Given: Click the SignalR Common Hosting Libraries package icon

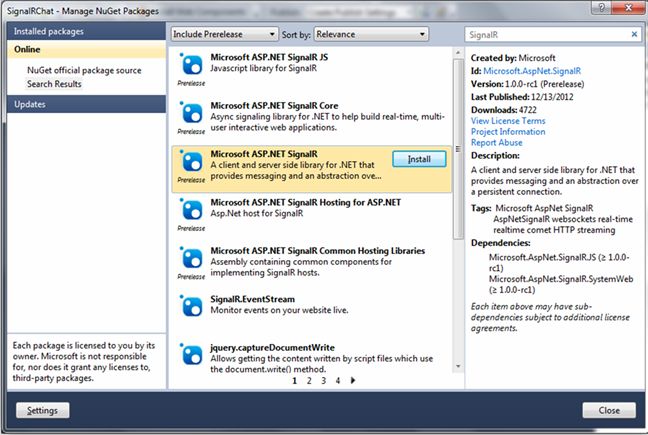Looking at the screenshot, I should click(191, 257).
